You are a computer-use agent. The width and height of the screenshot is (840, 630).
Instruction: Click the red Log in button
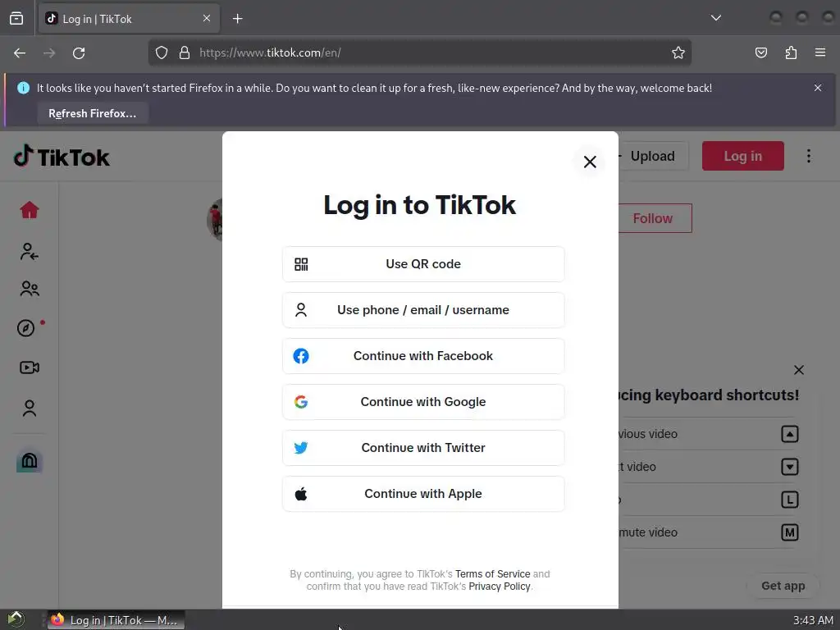pos(743,156)
